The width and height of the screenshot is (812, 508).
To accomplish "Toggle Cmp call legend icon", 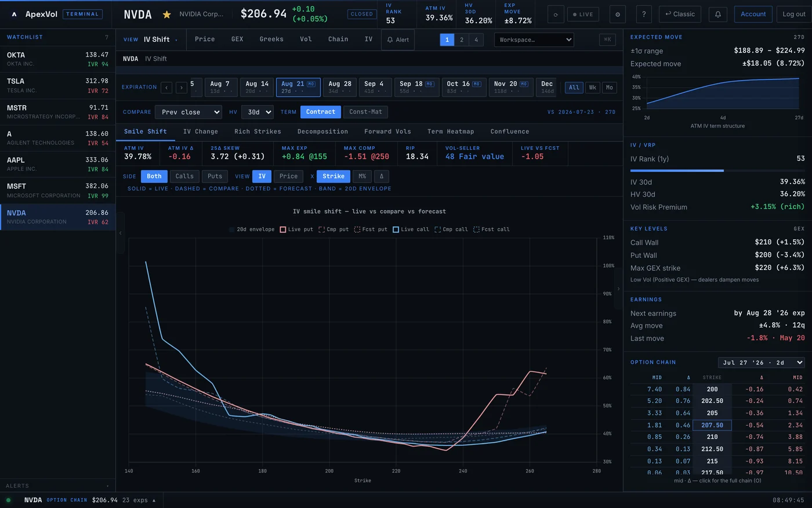I will pos(438,229).
